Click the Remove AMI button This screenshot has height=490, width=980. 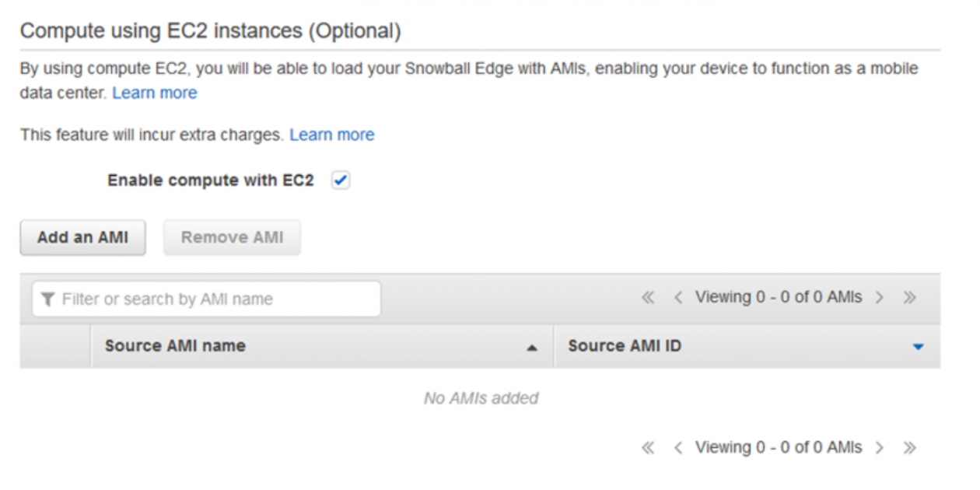[x=232, y=237]
